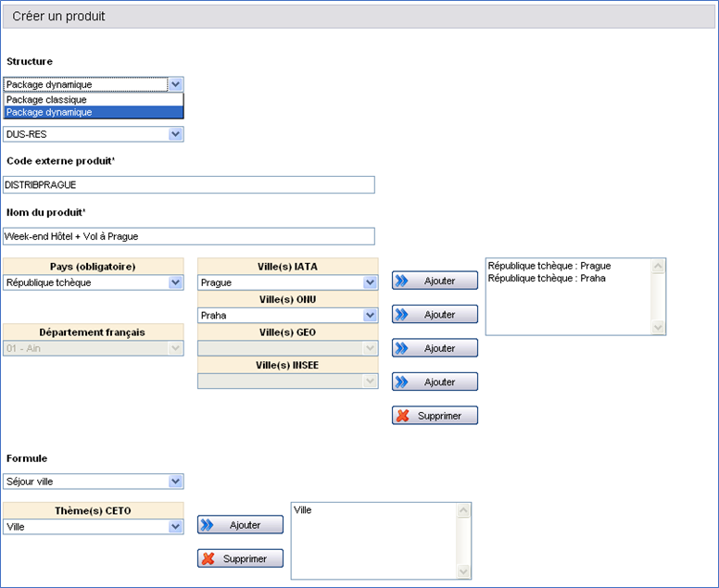
Task: Click the red X Supprimer button under cities
Action: click(x=435, y=416)
